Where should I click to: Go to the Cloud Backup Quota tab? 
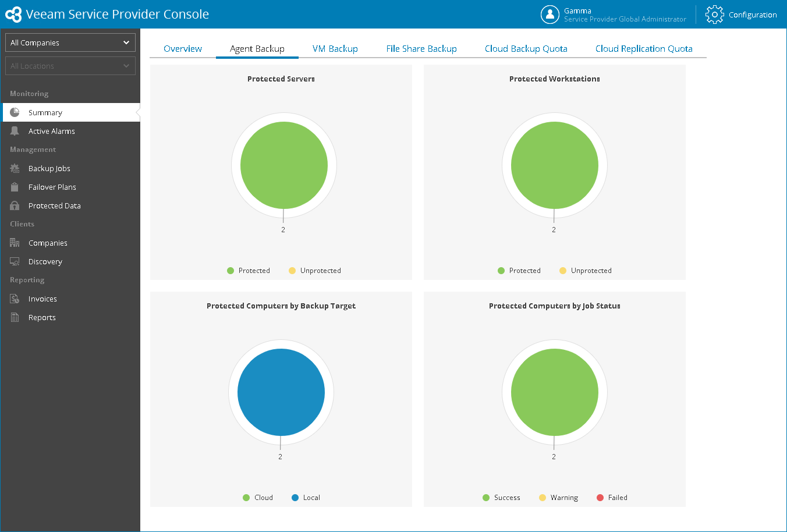coord(526,49)
